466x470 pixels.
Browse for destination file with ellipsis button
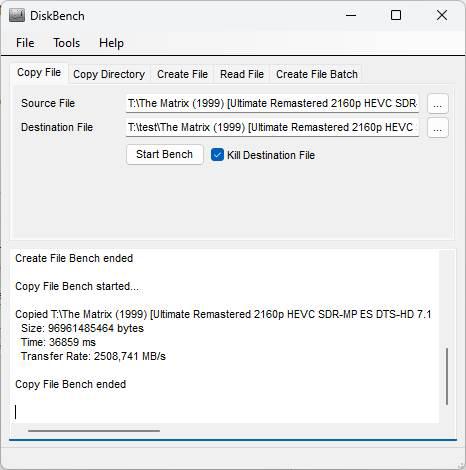pos(438,128)
